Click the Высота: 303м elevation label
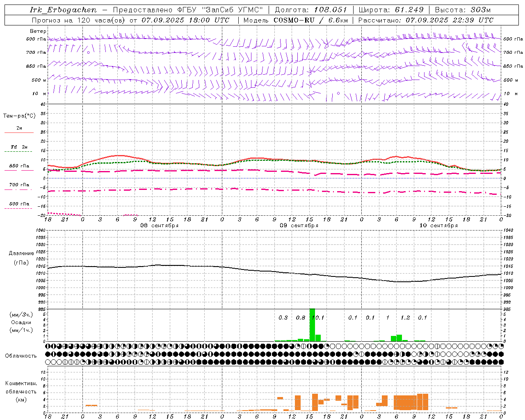This screenshot has height=420, width=525. click(x=463, y=10)
